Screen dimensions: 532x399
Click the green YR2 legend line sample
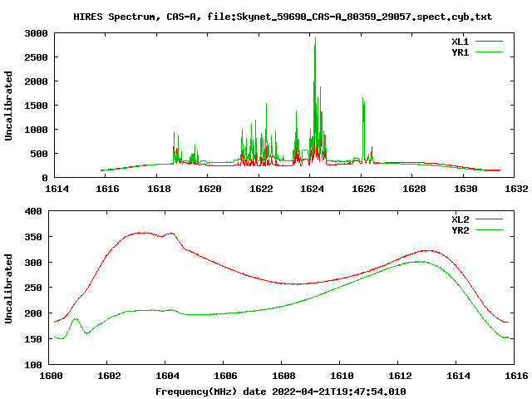coord(489,230)
